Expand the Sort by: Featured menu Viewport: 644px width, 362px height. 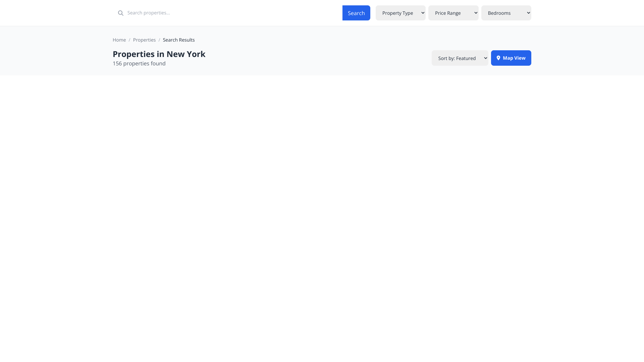coord(457,58)
